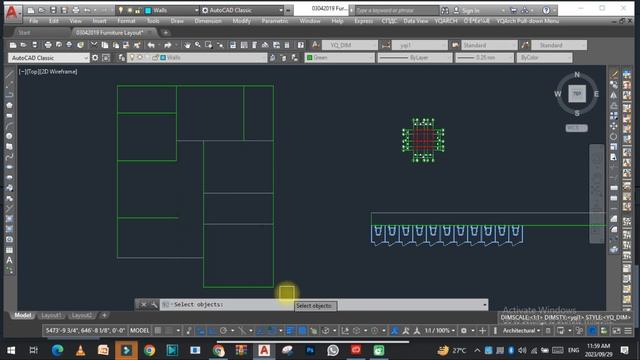Toggle MODEL space button in status bar
This screenshot has height=360, width=640.
[140, 330]
